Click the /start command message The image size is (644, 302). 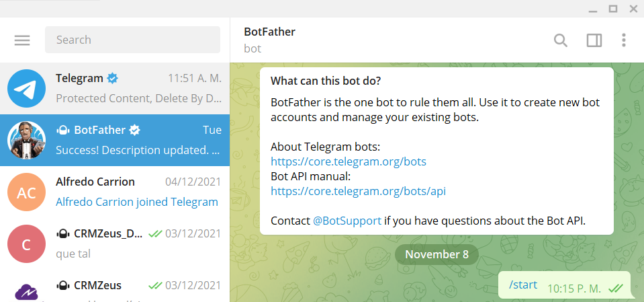[523, 285]
